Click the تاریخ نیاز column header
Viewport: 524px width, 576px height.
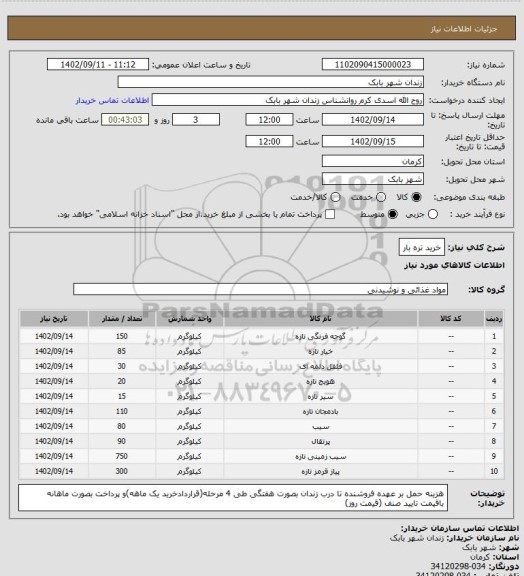(x=54, y=319)
